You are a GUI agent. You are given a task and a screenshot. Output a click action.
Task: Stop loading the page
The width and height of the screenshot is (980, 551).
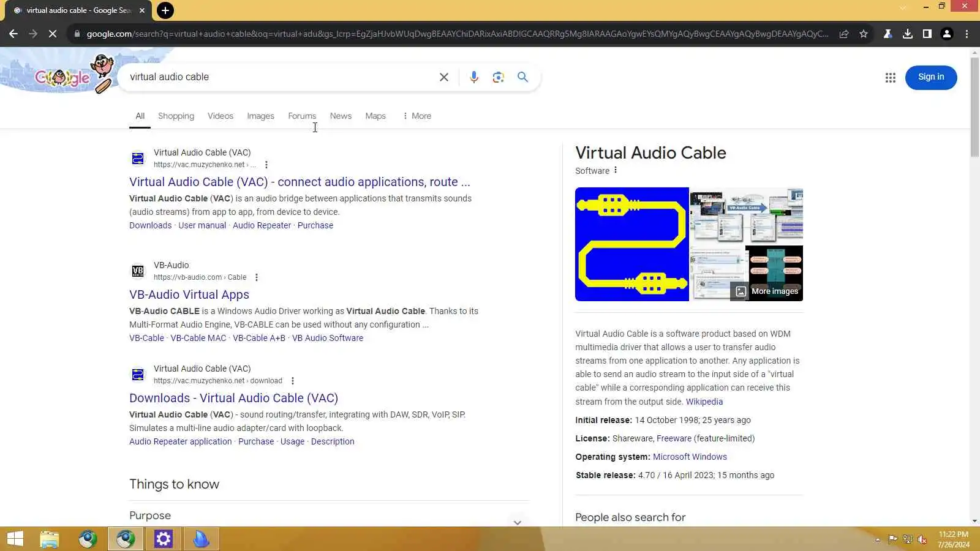click(x=53, y=34)
